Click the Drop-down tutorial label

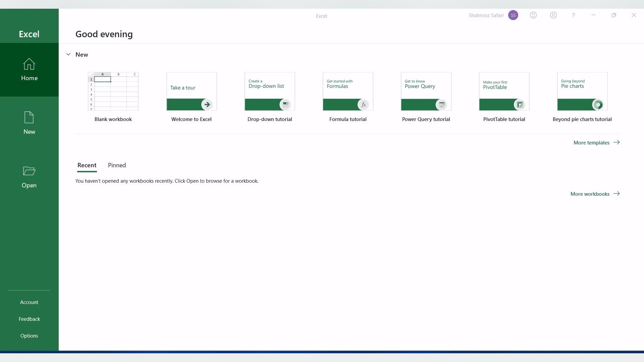(270, 119)
